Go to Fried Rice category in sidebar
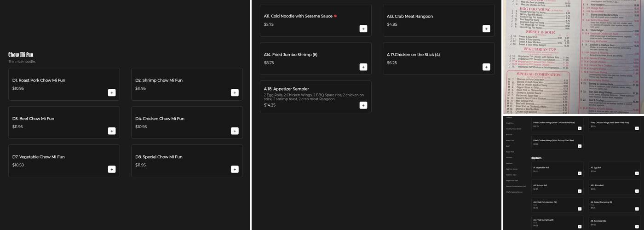This screenshot has height=230, width=644. pos(510,123)
